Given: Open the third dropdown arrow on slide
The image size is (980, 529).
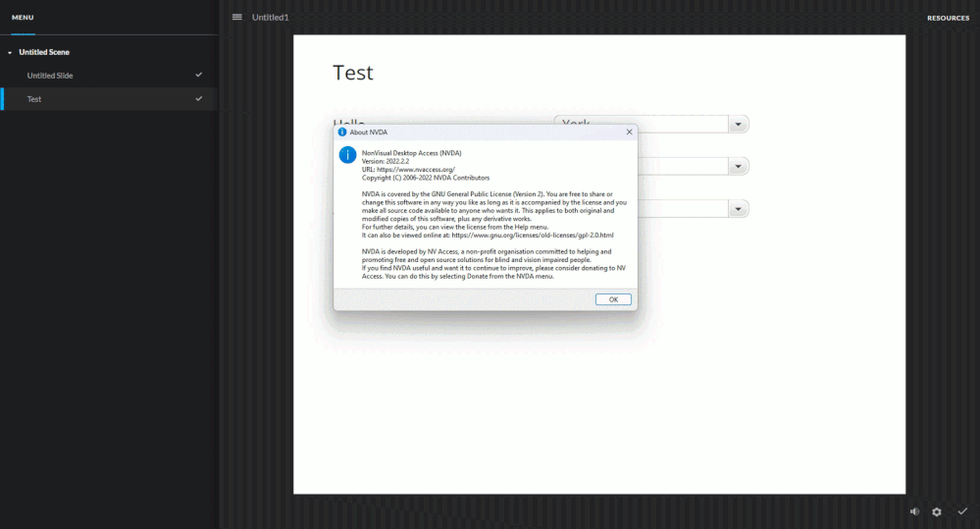Looking at the screenshot, I should pos(738,209).
